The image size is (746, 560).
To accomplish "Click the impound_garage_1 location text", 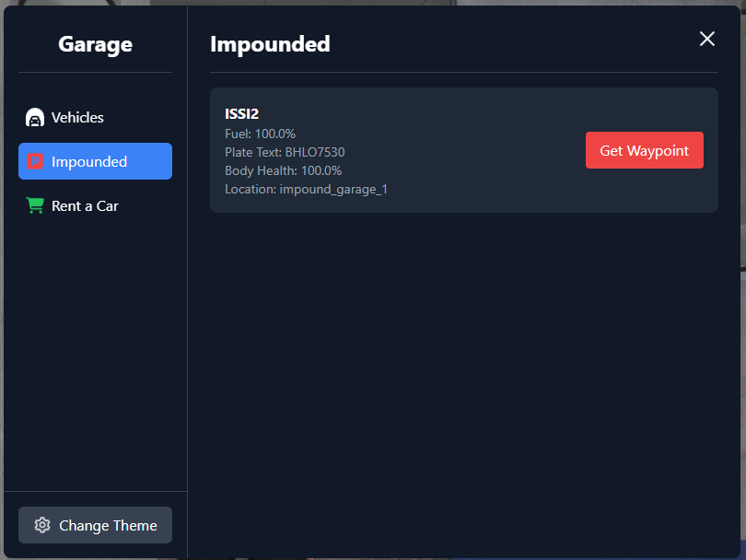I will (x=333, y=189).
